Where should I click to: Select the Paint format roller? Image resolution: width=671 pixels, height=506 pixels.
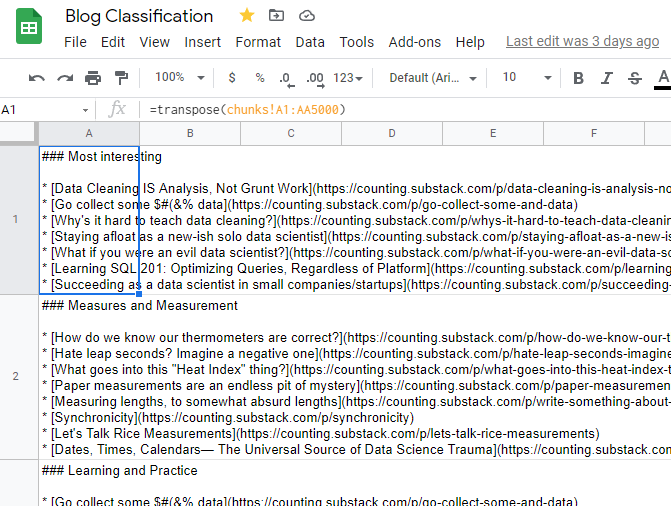[121, 78]
